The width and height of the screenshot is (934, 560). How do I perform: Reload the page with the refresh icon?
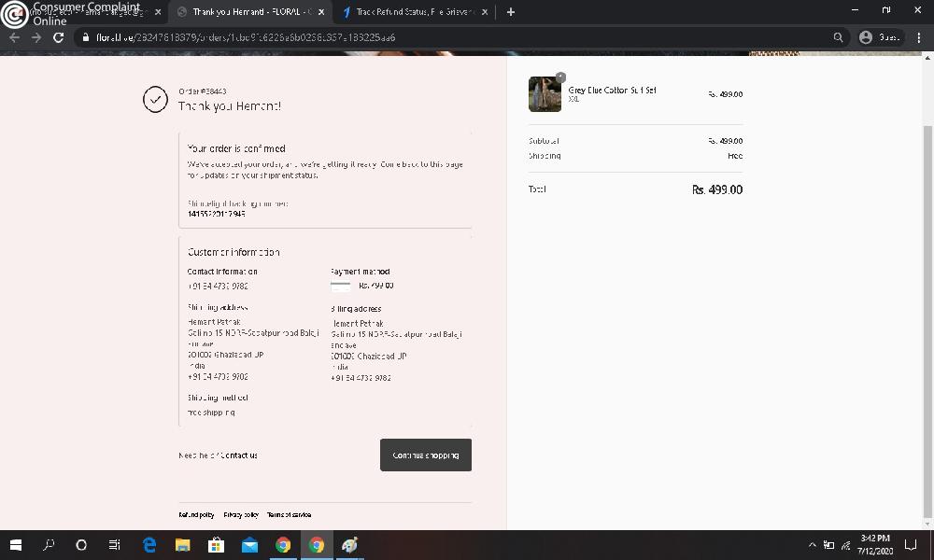coord(58,37)
